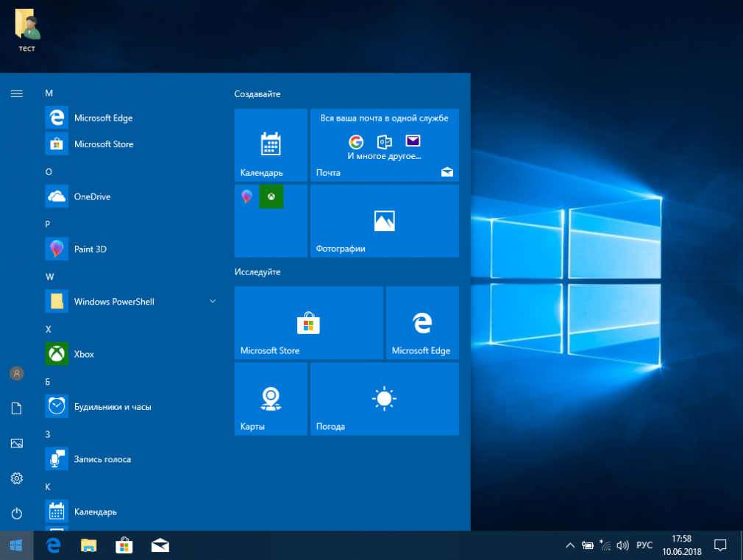Screen dimensions: 743x560
Task: Click the letter З group header
Action: 47,434
